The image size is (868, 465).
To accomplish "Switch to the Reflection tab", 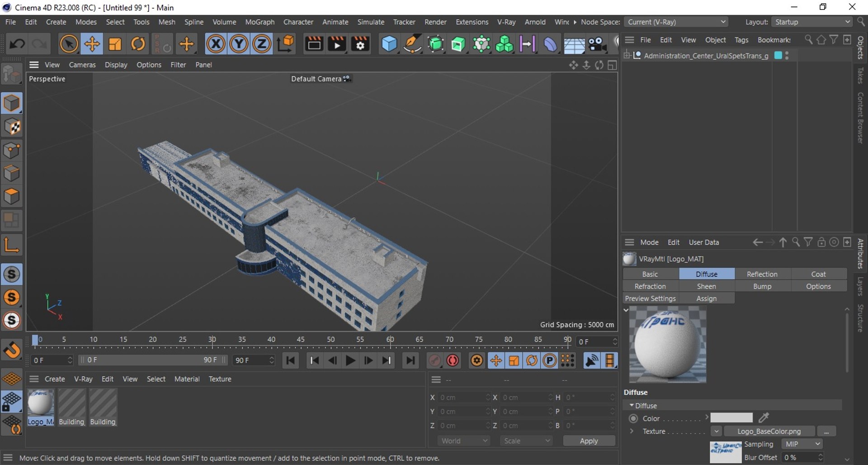I will pos(762,274).
